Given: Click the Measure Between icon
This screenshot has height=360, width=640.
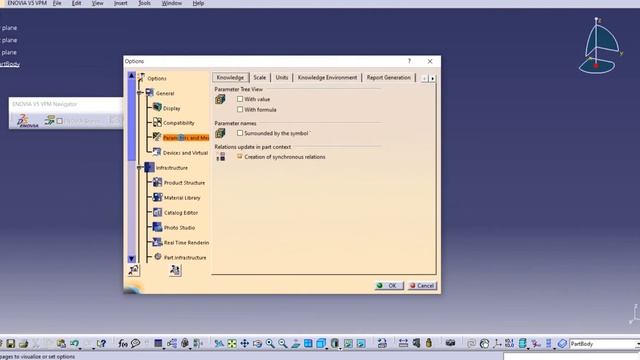Looking at the screenshot, I should pos(403,344).
